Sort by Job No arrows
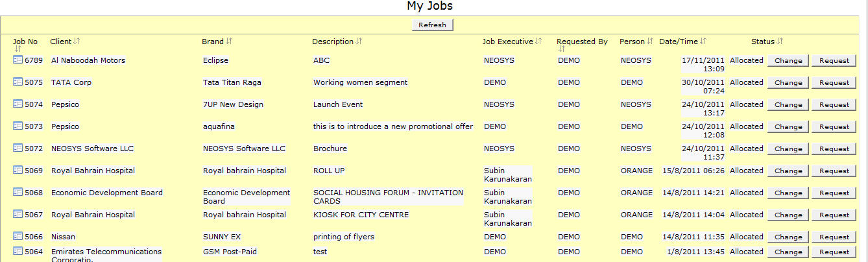Viewport: 868px width, 262px height. [x=18, y=49]
